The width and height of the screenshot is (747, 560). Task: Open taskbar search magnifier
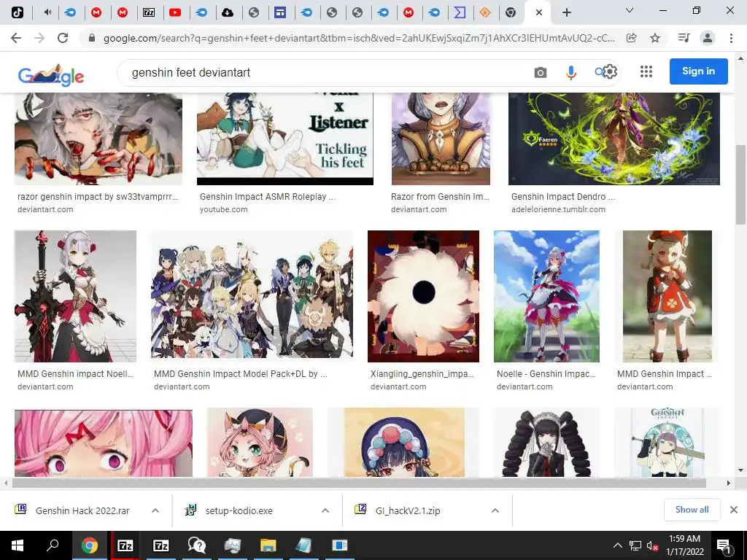53,545
